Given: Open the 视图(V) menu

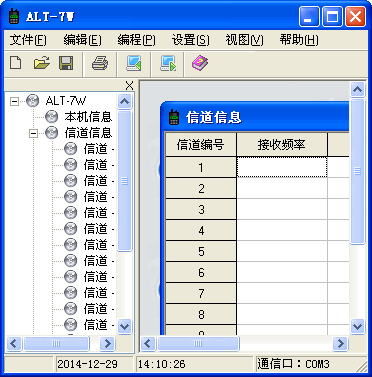Looking at the screenshot, I should 244,40.
